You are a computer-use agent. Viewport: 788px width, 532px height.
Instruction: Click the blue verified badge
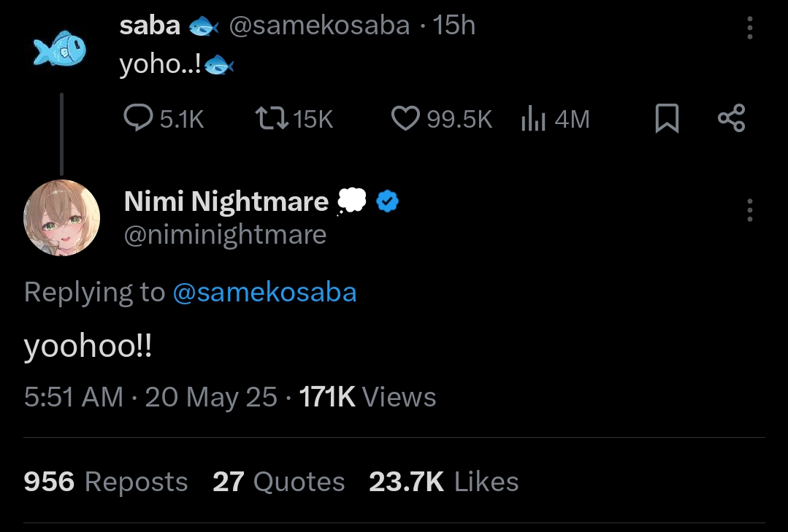click(386, 201)
